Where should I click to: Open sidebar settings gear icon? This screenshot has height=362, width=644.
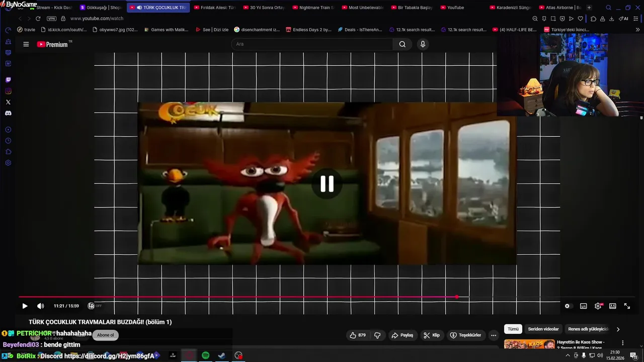point(8,163)
